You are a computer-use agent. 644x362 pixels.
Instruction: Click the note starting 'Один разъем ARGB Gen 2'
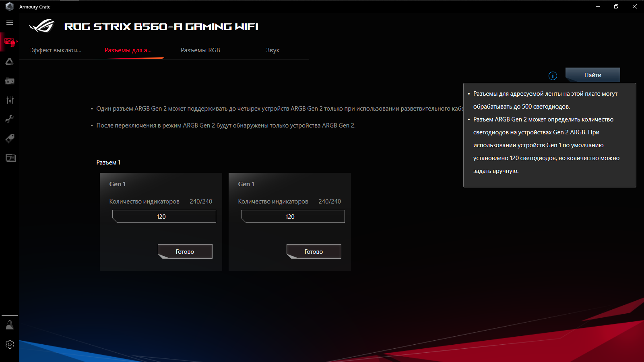click(x=280, y=109)
